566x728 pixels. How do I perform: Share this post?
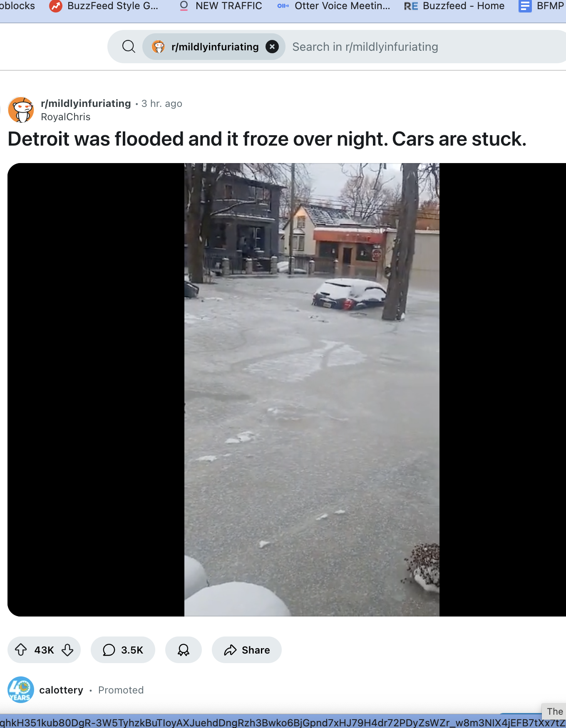(247, 650)
